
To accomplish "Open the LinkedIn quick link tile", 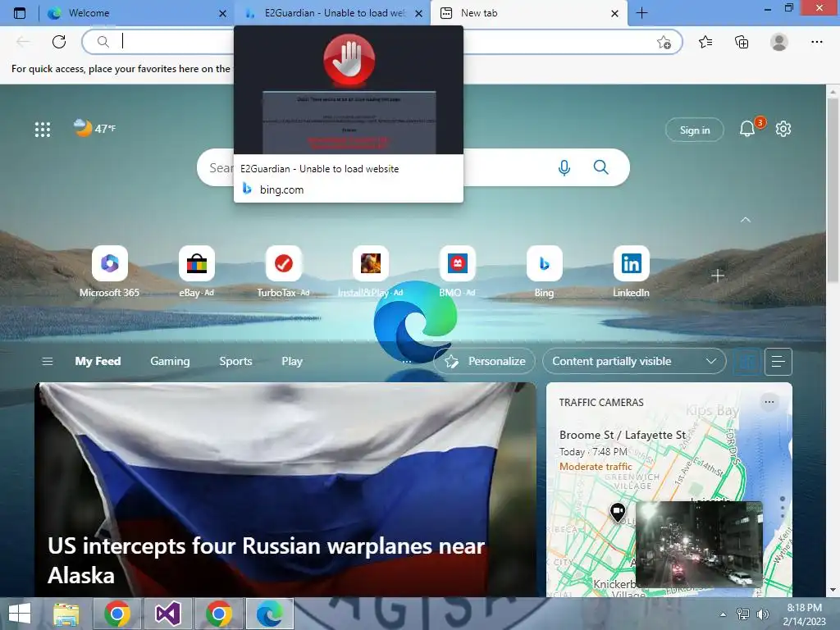I will coord(631,271).
